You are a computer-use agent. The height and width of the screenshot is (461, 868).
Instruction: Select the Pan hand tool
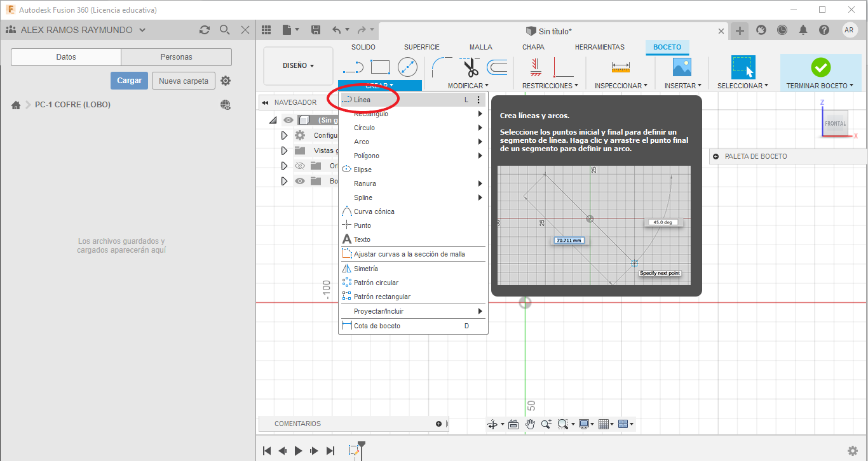click(x=530, y=424)
